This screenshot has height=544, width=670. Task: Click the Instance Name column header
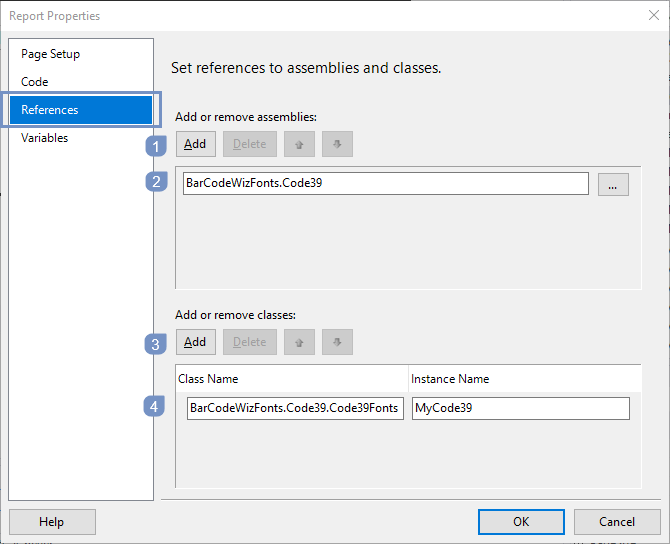pos(525,379)
